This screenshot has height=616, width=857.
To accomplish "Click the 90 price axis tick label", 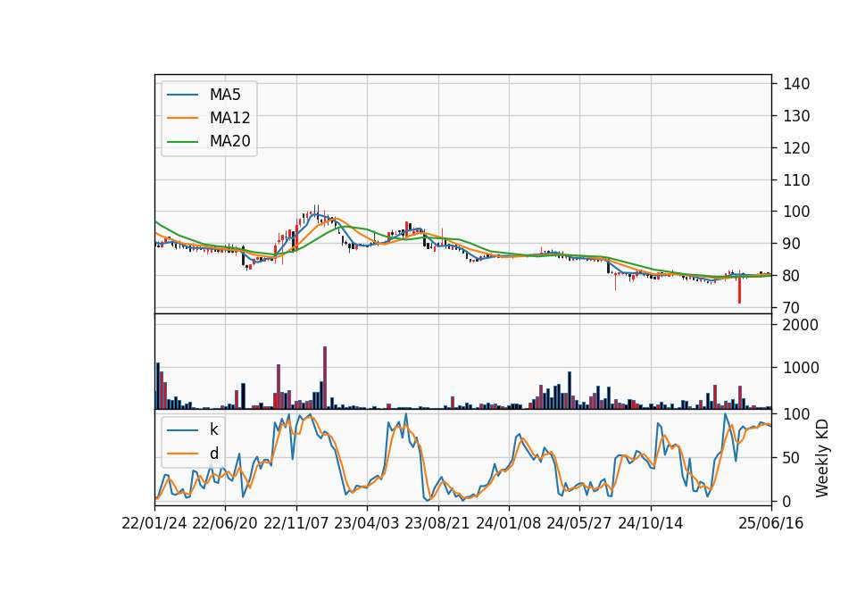I will click(792, 244).
